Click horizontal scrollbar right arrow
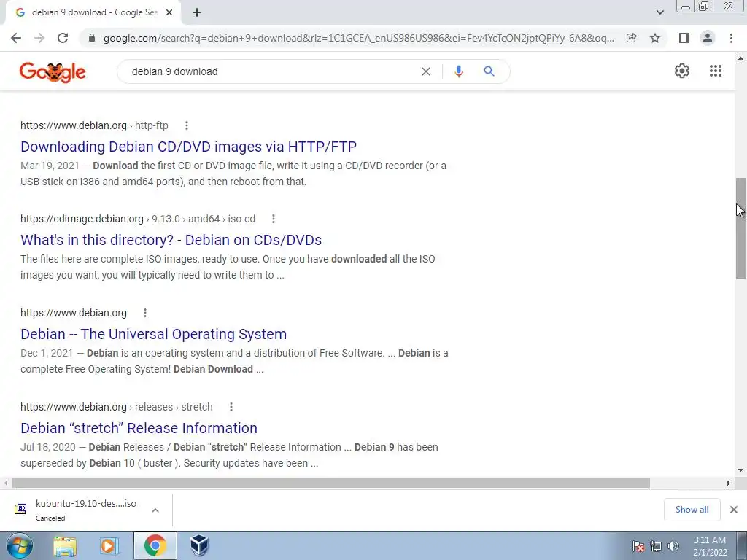This screenshot has height=560, width=747. (x=729, y=483)
